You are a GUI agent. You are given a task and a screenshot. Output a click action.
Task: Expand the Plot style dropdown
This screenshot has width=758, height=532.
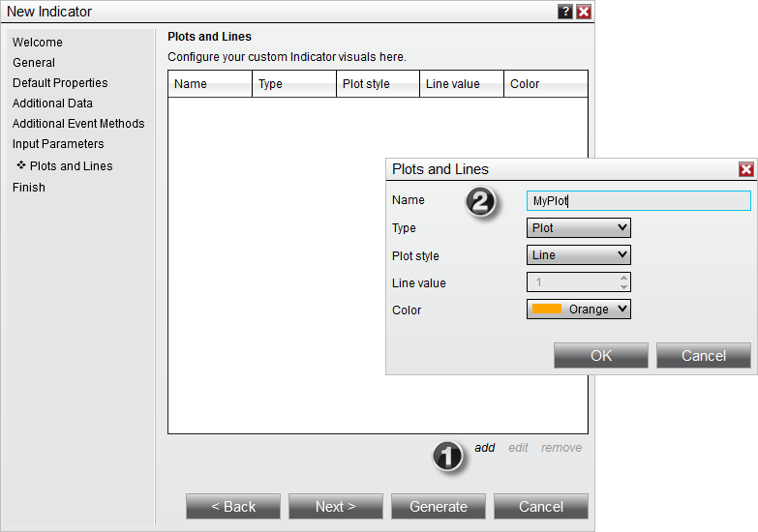coord(579,255)
